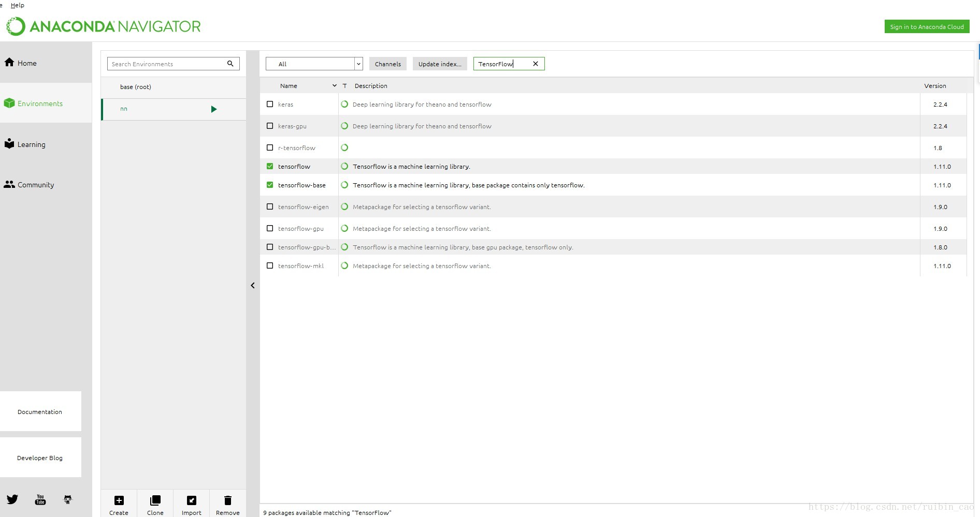
Task: Uncheck the tensorflow package checkbox
Action: coord(270,166)
